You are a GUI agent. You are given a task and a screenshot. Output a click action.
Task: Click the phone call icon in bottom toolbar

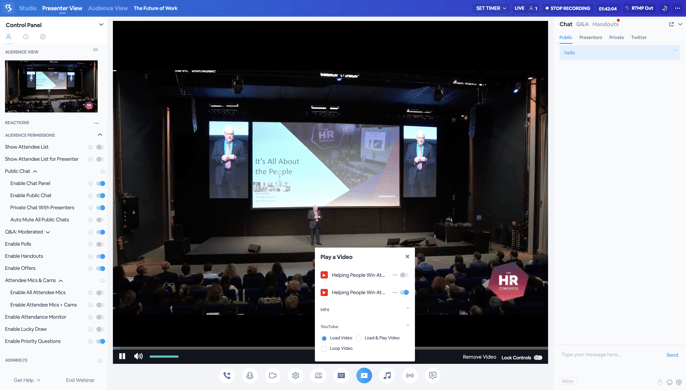[227, 376]
